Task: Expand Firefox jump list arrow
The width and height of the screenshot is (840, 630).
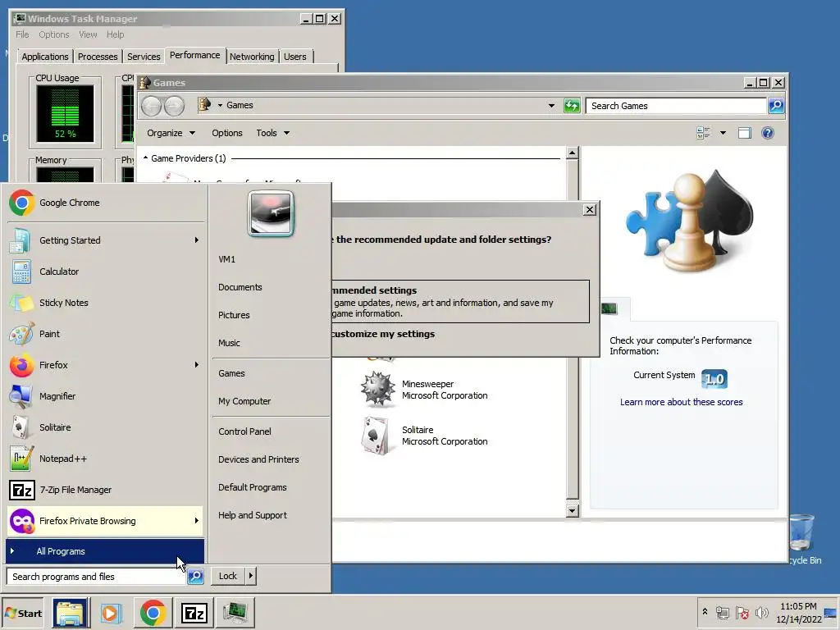Action: (x=197, y=365)
